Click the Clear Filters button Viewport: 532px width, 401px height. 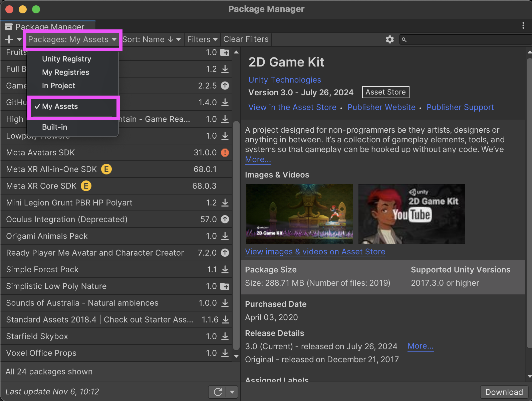246,39
